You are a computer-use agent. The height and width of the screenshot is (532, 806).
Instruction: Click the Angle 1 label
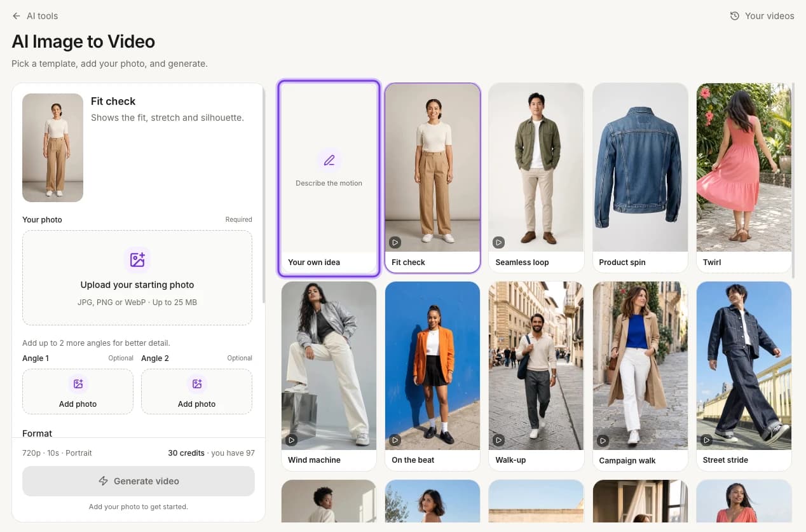click(36, 358)
